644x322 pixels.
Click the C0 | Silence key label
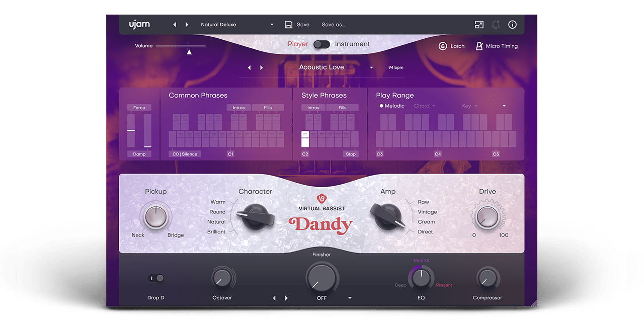click(185, 154)
